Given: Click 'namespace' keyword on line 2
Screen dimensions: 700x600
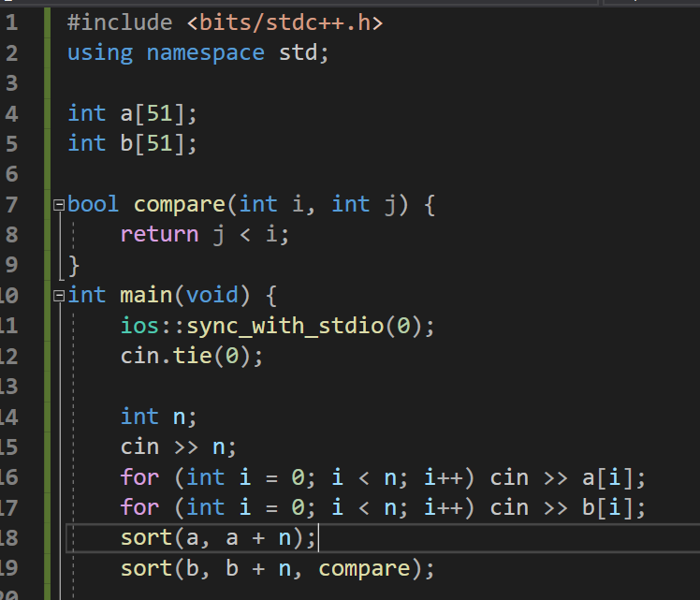Looking at the screenshot, I should click(x=205, y=53).
